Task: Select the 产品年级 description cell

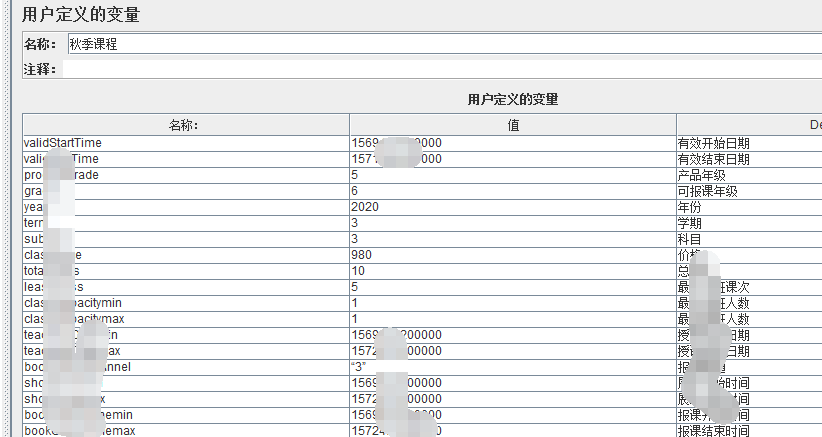Action: (748, 175)
